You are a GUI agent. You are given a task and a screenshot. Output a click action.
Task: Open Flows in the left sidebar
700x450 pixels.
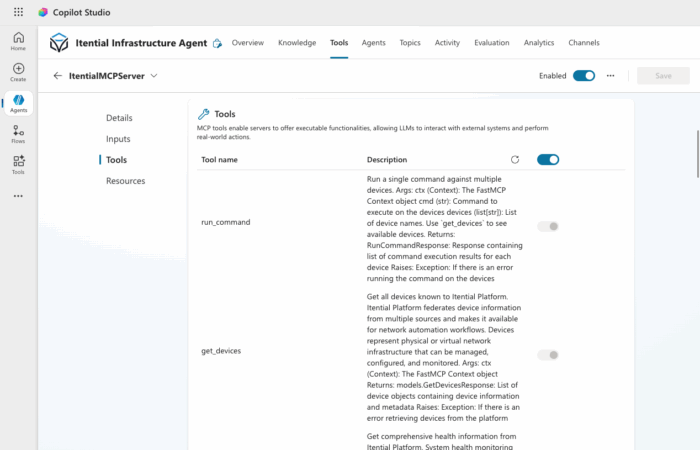pyautogui.click(x=18, y=134)
